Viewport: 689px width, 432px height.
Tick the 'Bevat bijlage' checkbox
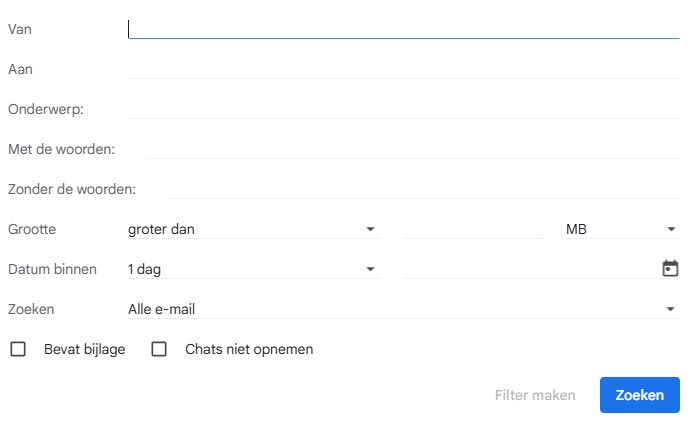tap(18, 350)
